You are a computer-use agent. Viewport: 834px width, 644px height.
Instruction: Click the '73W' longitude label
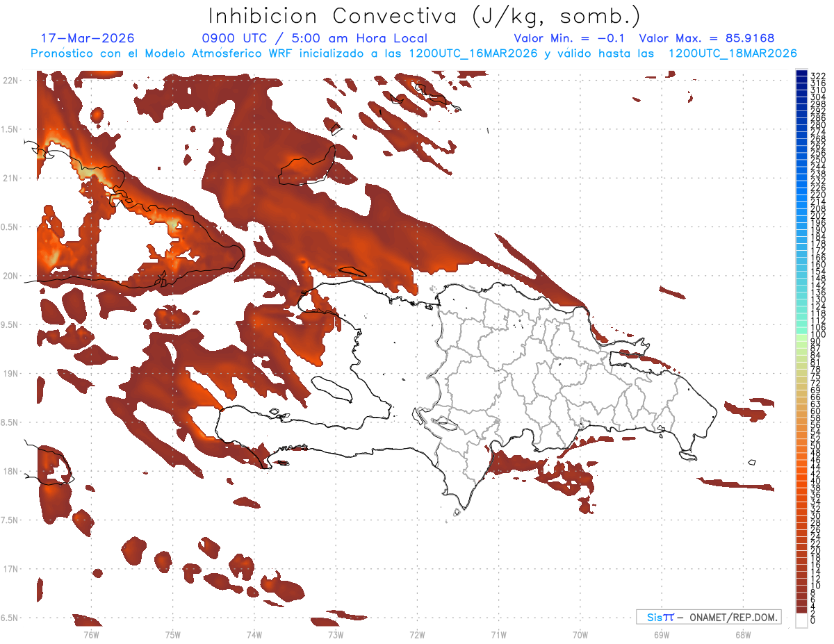[x=335, y=634]
